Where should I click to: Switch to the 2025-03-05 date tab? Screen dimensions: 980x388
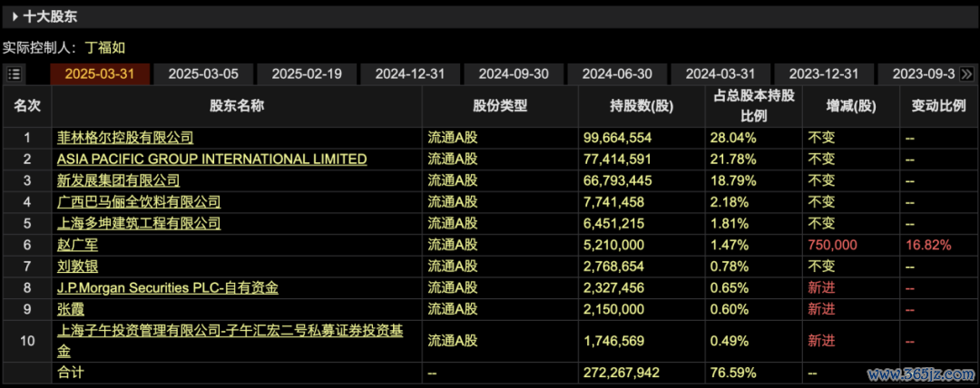[202, 74]
